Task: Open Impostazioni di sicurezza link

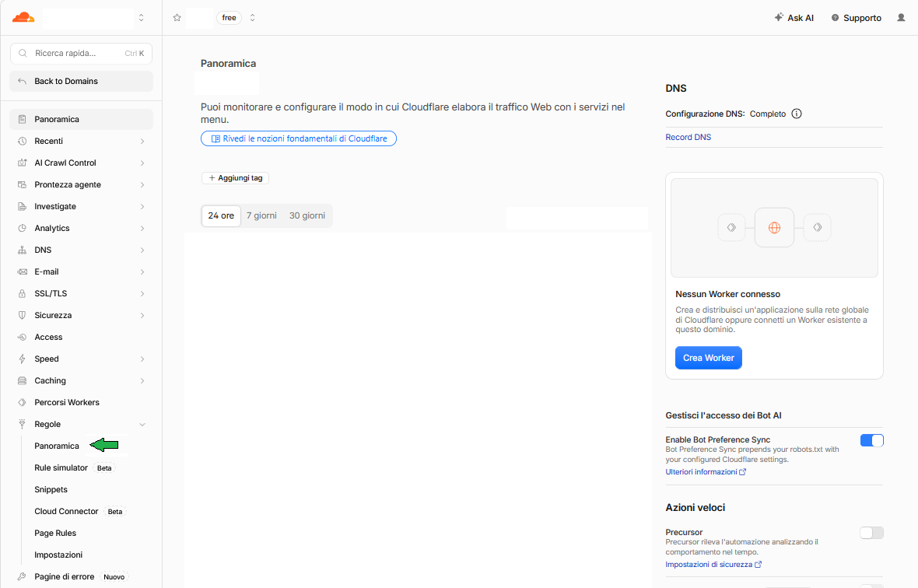Action: [713, 565]
